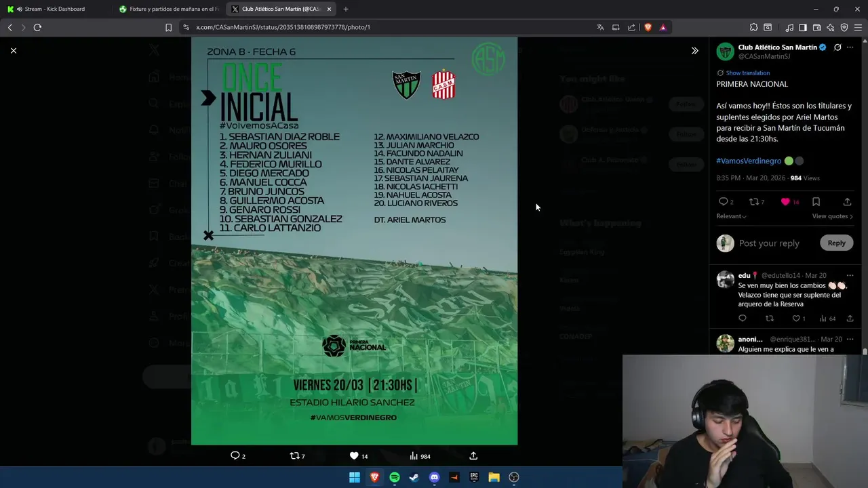
Task: Open the Brave hamburger menu
Action: 858,27
